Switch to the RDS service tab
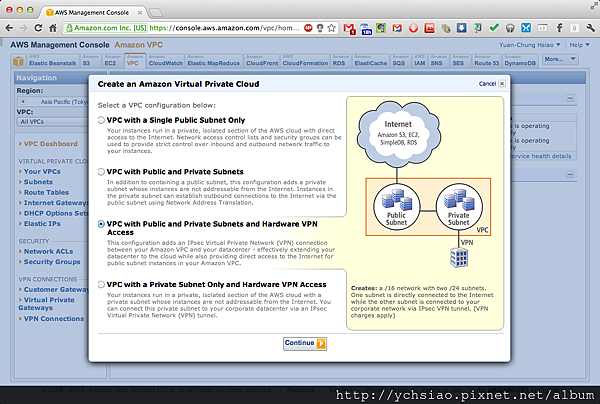The width and height of the screenshot is (600, 404). 340,61
